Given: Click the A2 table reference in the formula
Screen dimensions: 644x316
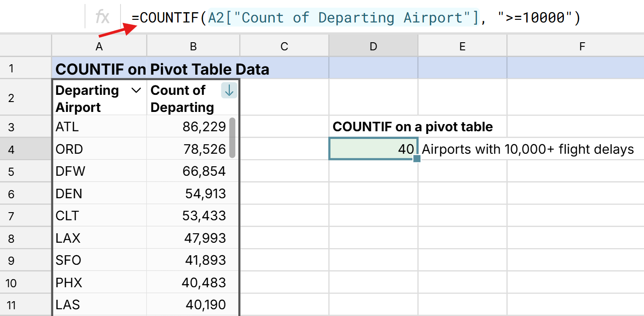Looking at the screenshot, I should tap(216, 18).
